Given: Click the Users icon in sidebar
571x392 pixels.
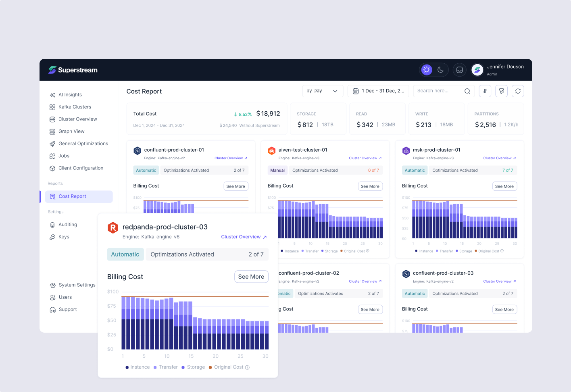Looking at the screenshot, I should click(x=52, y=297).
